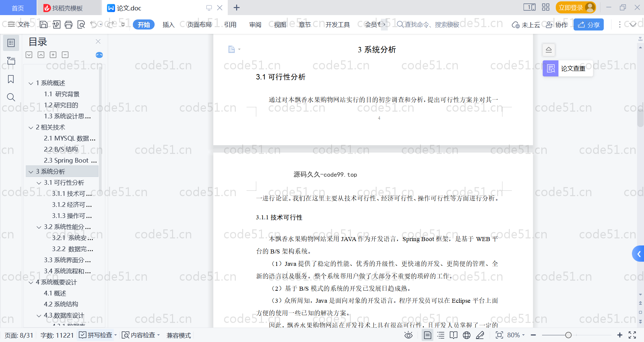Click the 立即登录 button
Viewport: 644px width, 342px height.
(576, 7)
